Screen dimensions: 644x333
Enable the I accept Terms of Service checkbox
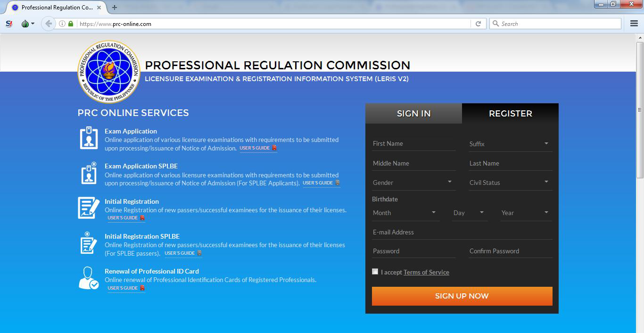375,271
